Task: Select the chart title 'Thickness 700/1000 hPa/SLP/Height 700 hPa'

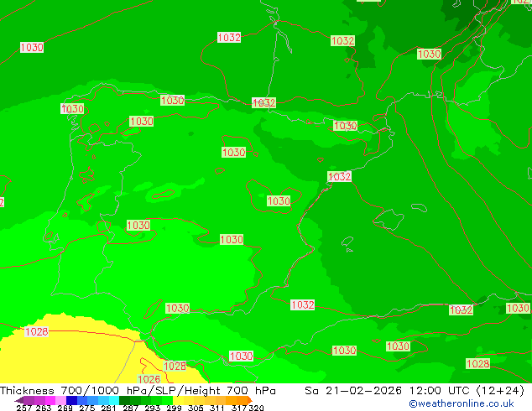Action: point(138,391)
